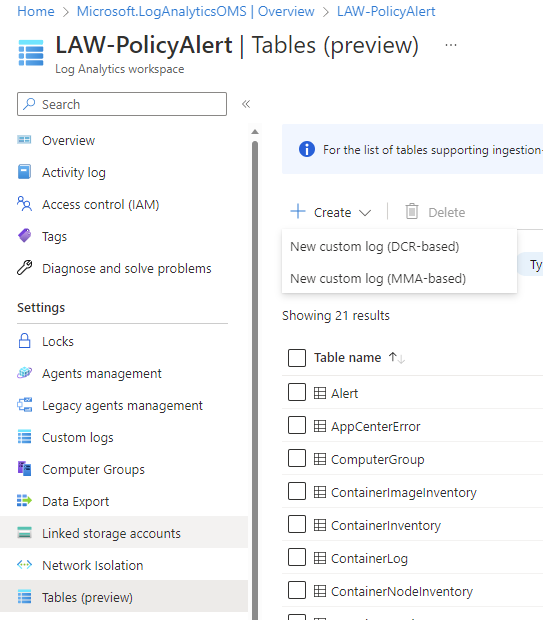
Task: Click the Computer Groups icon
Action: (24, 469)
